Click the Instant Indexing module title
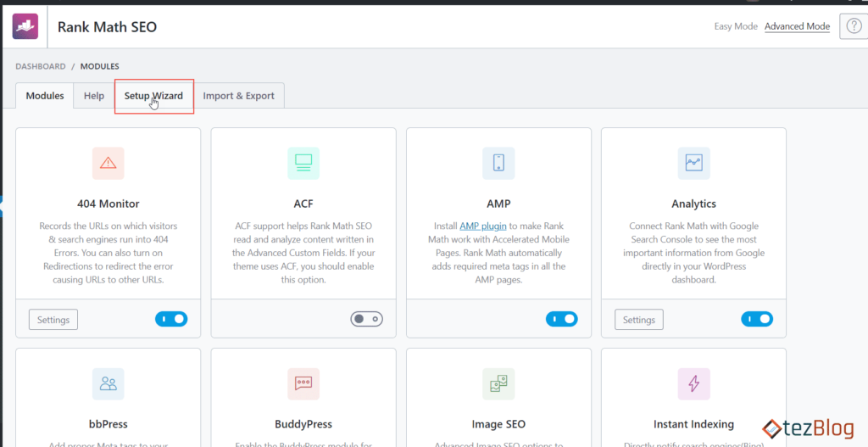Viewport: 868px width, 447px height. 693,424
